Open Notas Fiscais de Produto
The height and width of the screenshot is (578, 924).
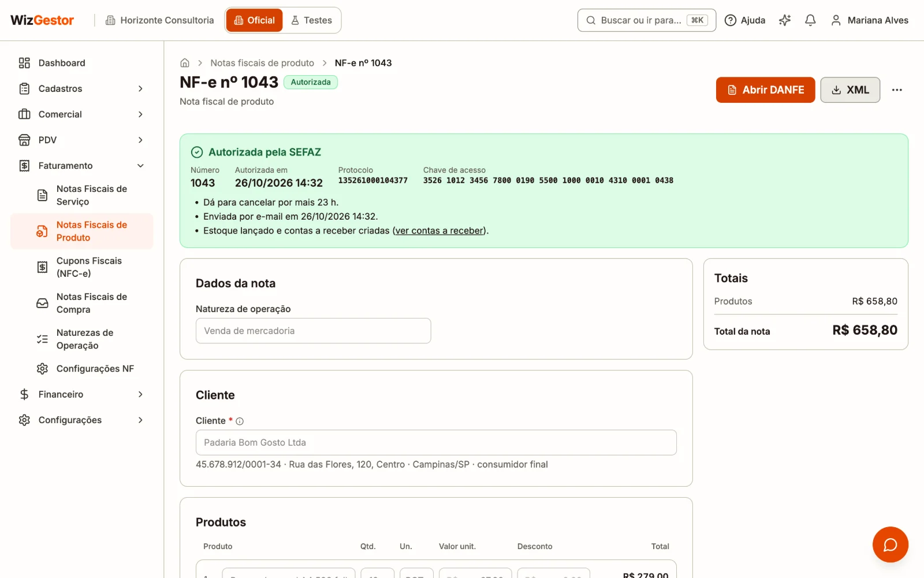coord(81,231)
